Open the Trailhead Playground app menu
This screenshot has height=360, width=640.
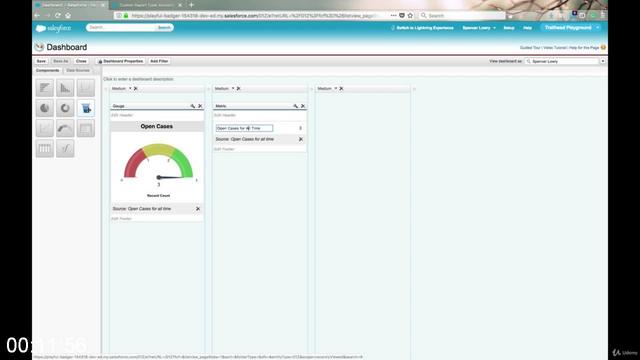(x=571, y=28)
